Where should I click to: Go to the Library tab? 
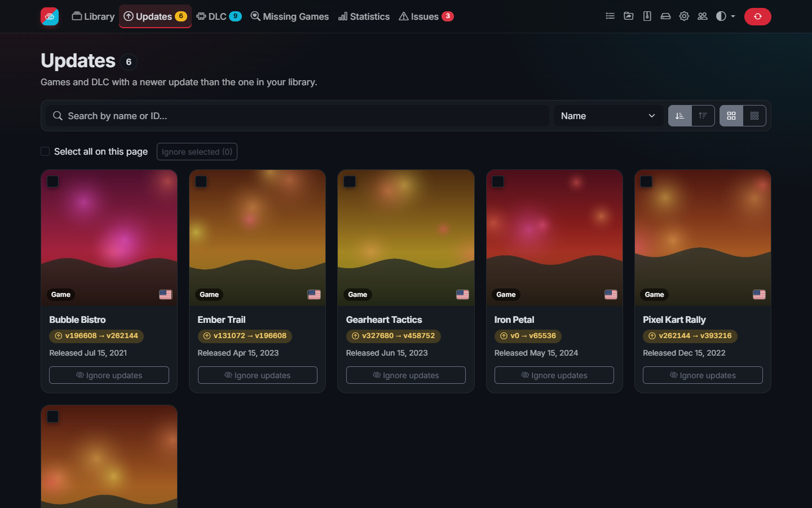point(93,16)
